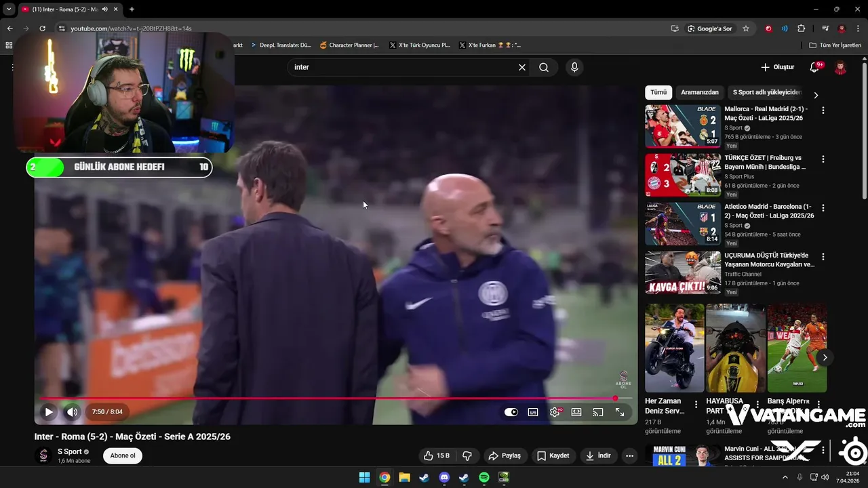Like the video with 15 B likes
This screenshot has width=868, height=488.
[436, 455]
